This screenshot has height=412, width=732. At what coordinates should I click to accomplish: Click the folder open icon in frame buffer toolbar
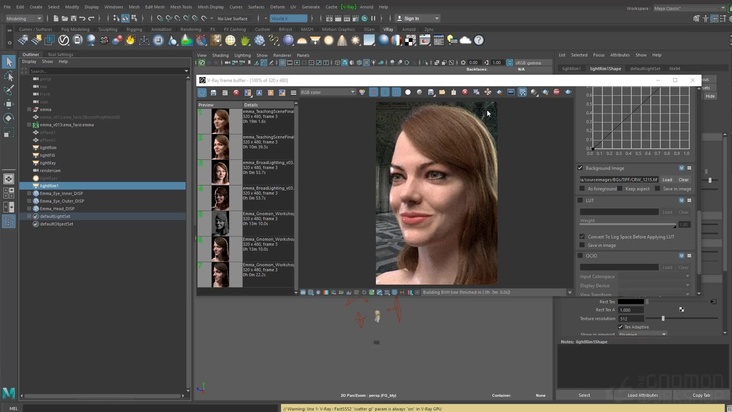(x=442, y=92)
